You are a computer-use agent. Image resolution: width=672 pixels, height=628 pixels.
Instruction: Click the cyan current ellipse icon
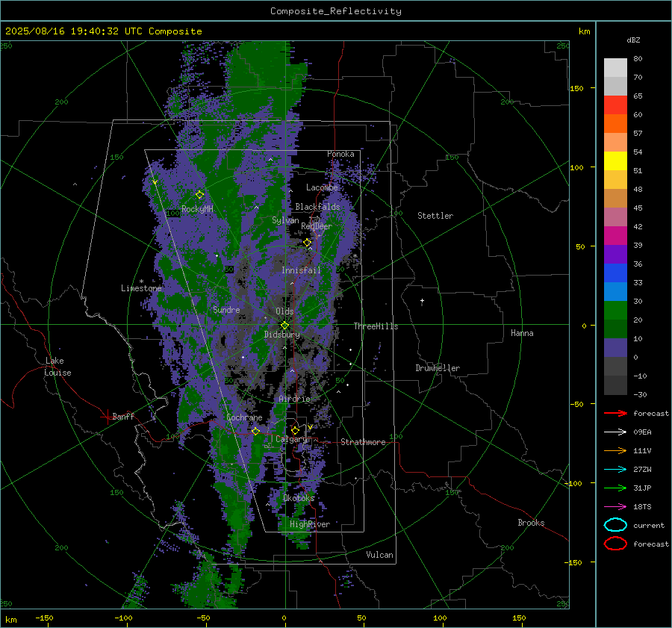pos(615,525)
